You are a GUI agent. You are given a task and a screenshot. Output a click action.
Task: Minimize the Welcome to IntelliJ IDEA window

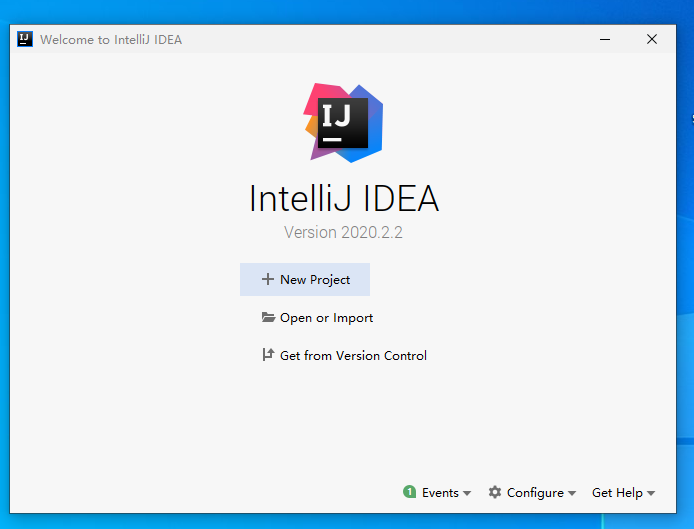(605, 39)
